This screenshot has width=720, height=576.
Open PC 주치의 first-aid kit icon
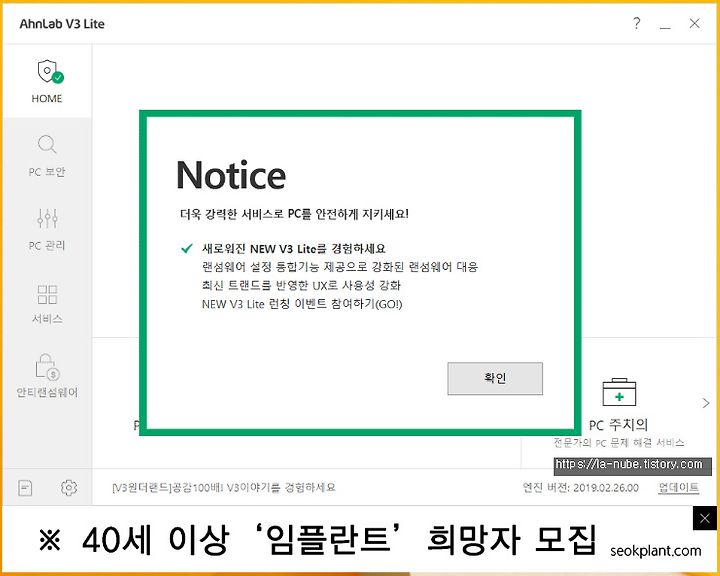619,392
